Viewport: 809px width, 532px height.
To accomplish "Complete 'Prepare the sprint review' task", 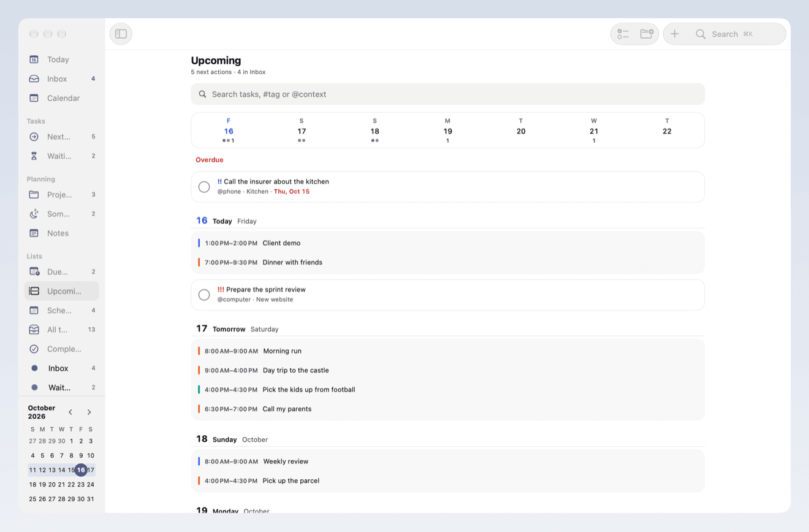I will 204,295.
